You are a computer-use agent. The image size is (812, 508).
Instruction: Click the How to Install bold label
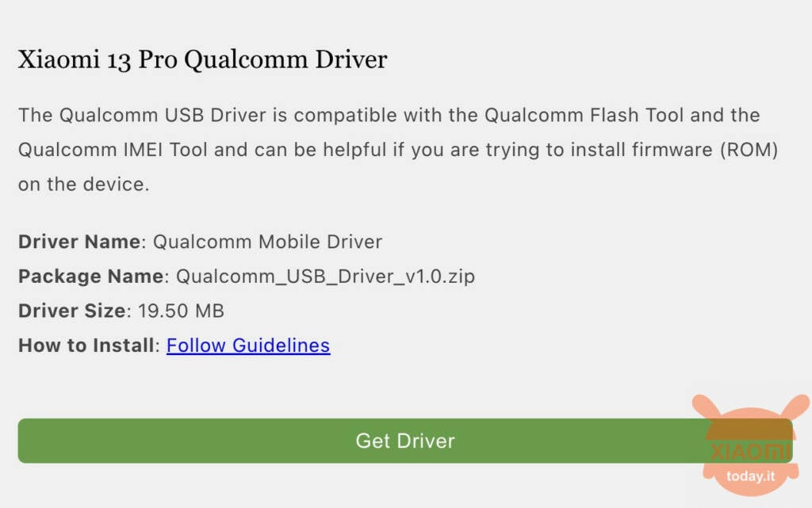tap(86, 346)
